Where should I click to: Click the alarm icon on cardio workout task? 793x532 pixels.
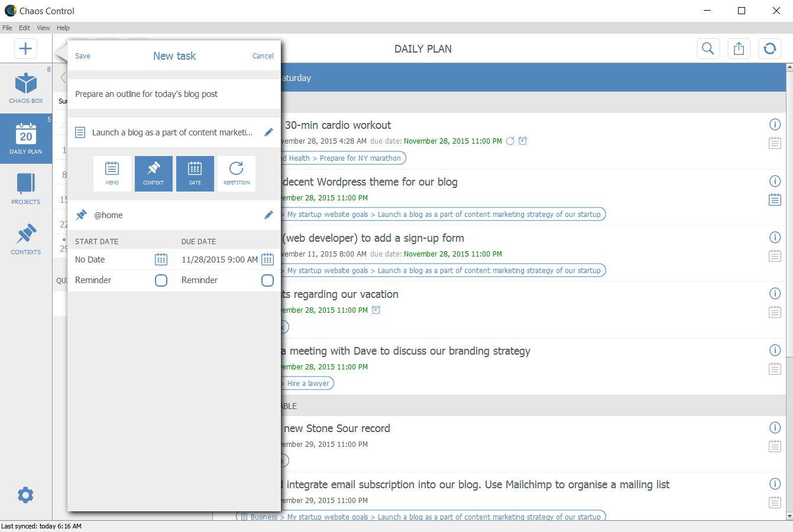click(x=523, y=141)
